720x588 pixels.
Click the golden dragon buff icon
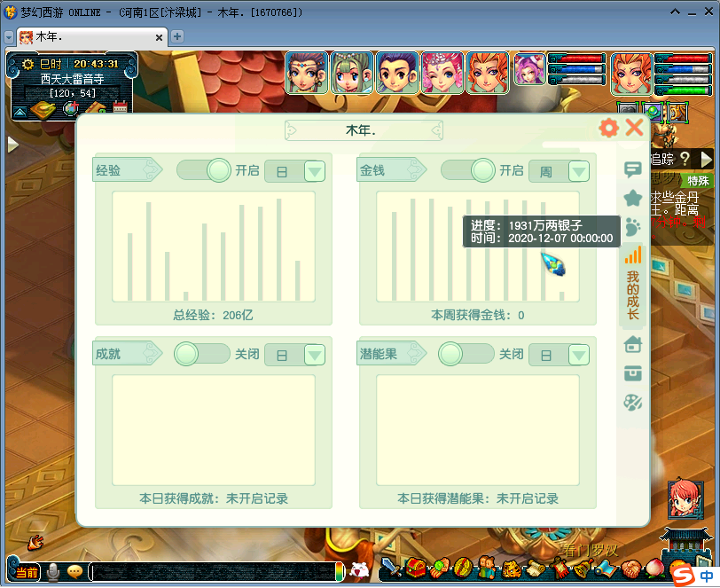(x=677, y=112)
